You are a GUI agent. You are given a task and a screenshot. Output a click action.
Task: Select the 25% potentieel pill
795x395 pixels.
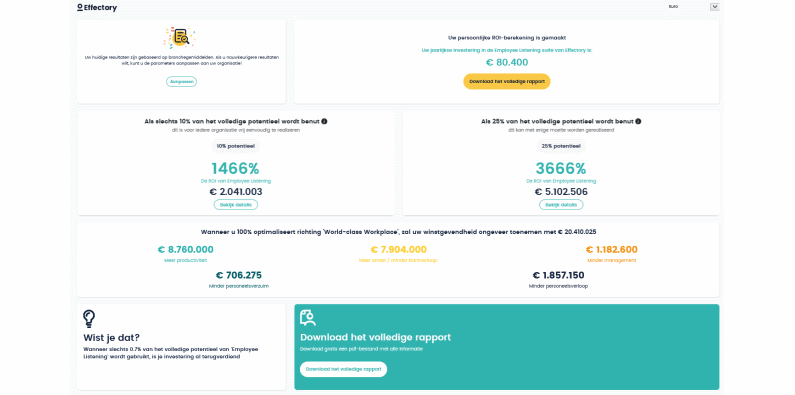561,146
